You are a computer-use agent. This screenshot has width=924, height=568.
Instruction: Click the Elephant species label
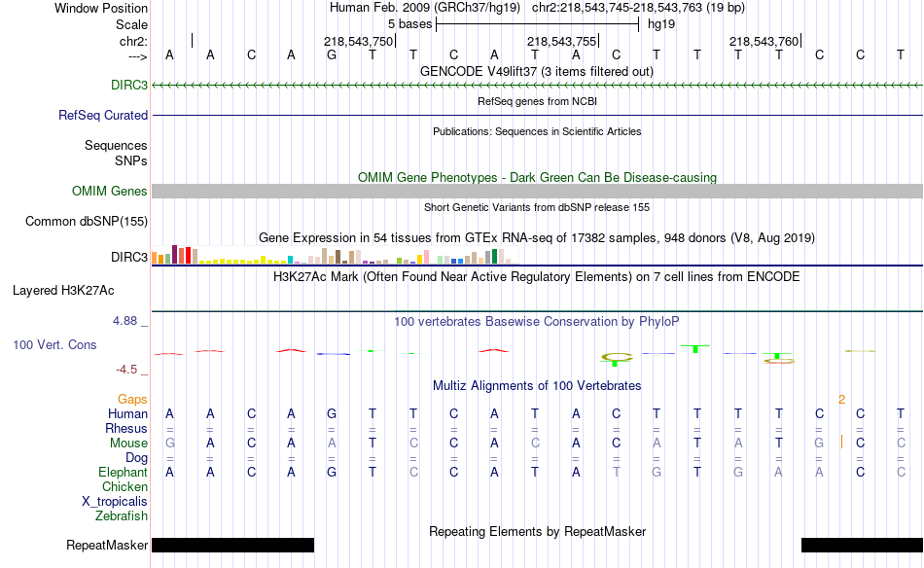pyautogui.click(x=123, y=472)
